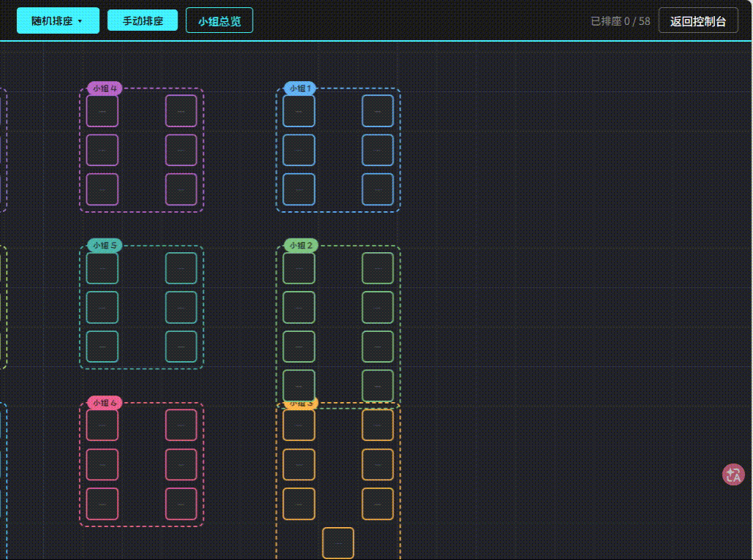Pick the top-left seat in 小组 4
This screenshot has height=560, width=753.
tap(102, 111)
